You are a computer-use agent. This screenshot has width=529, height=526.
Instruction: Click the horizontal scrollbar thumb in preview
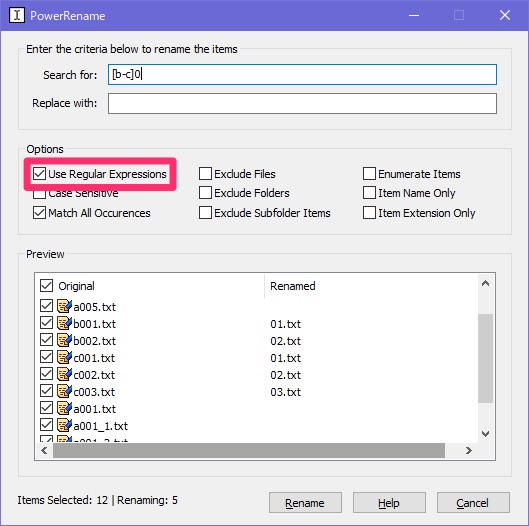point(249,450)
